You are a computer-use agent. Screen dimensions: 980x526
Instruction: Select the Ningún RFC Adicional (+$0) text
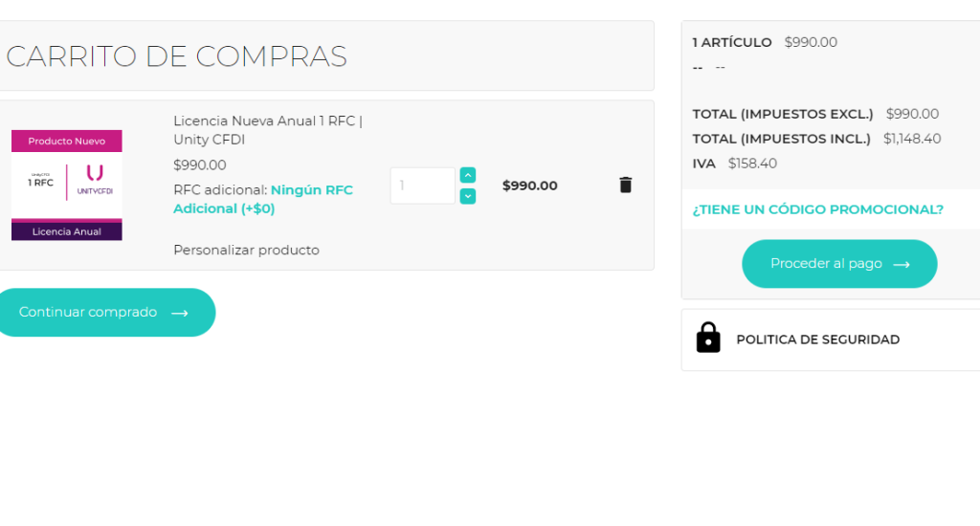pos(263,199)
